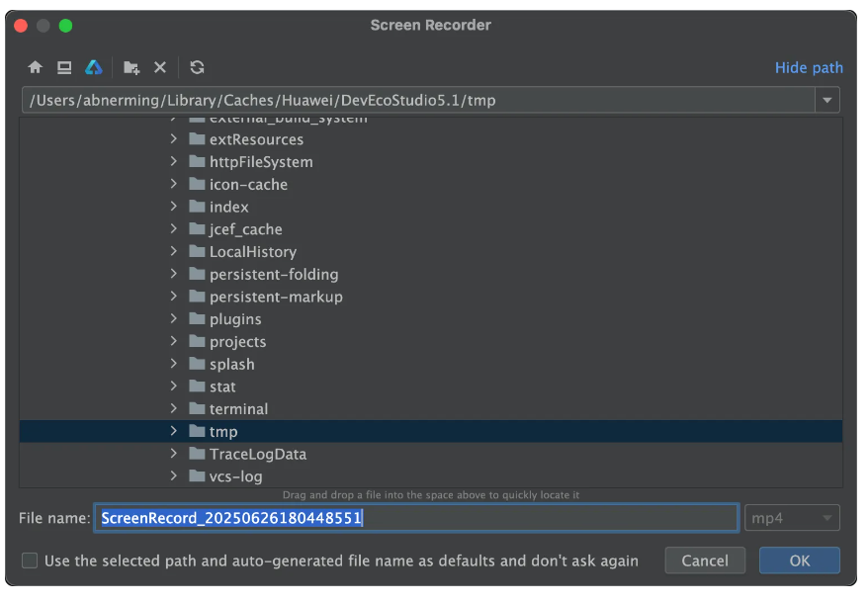Screen dimensions: 868x603
Task: Click the File name text field
Action: 415,518
